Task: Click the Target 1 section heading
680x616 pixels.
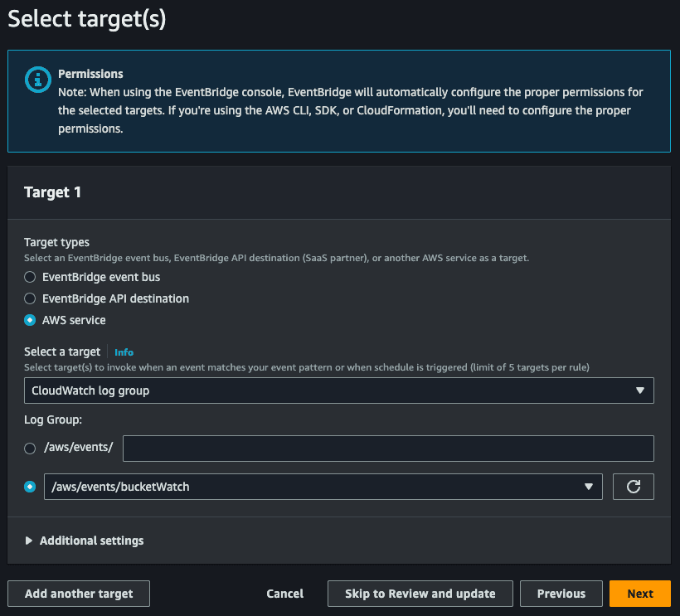Action: click(x=52, y=192)
